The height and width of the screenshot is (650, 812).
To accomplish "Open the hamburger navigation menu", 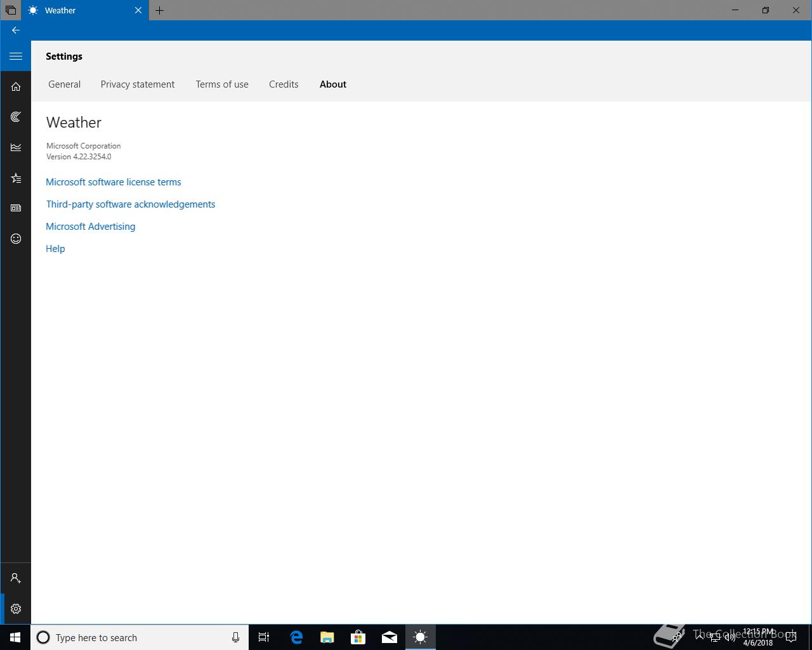I will click(16, 56).
